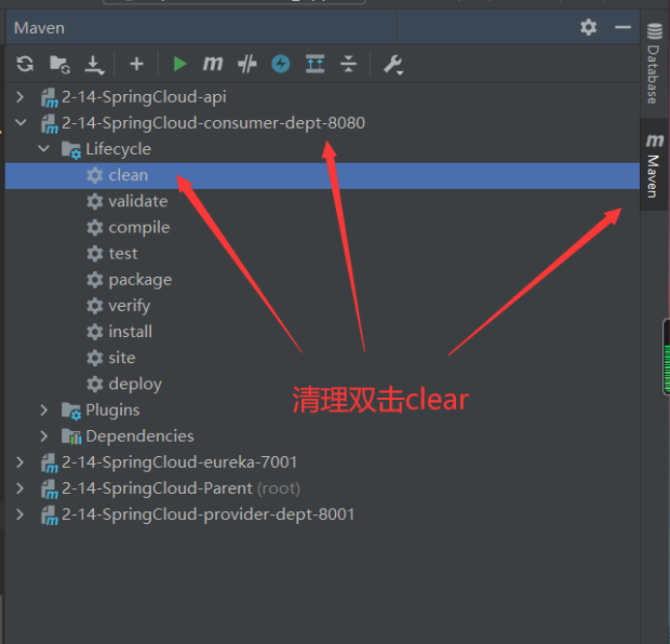Click gear icon beside compile
Image resolution: width=670 pixels, height=644 pixels.
click(x=95, y=228)
